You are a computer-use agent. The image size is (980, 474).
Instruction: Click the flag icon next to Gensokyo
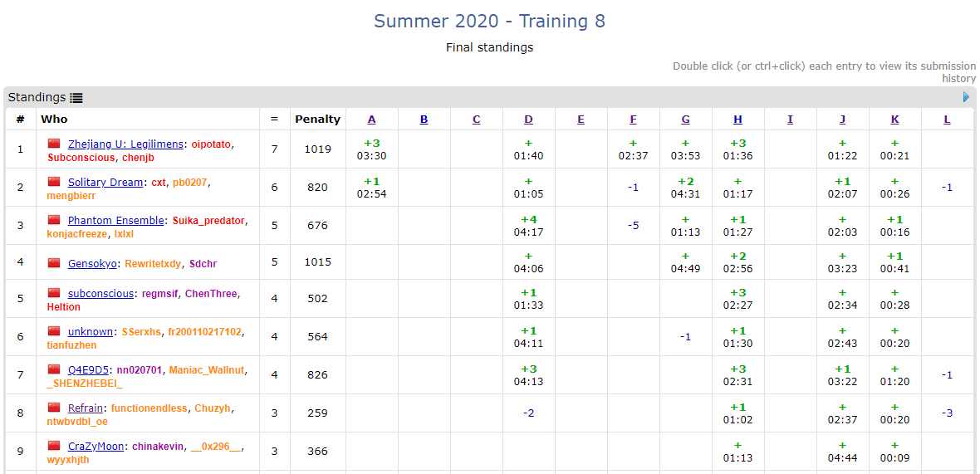point(54,263)
